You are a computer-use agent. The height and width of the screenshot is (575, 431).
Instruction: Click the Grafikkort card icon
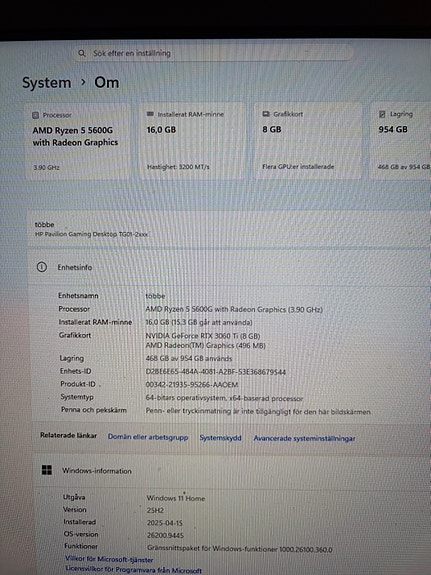click(266, 114)
